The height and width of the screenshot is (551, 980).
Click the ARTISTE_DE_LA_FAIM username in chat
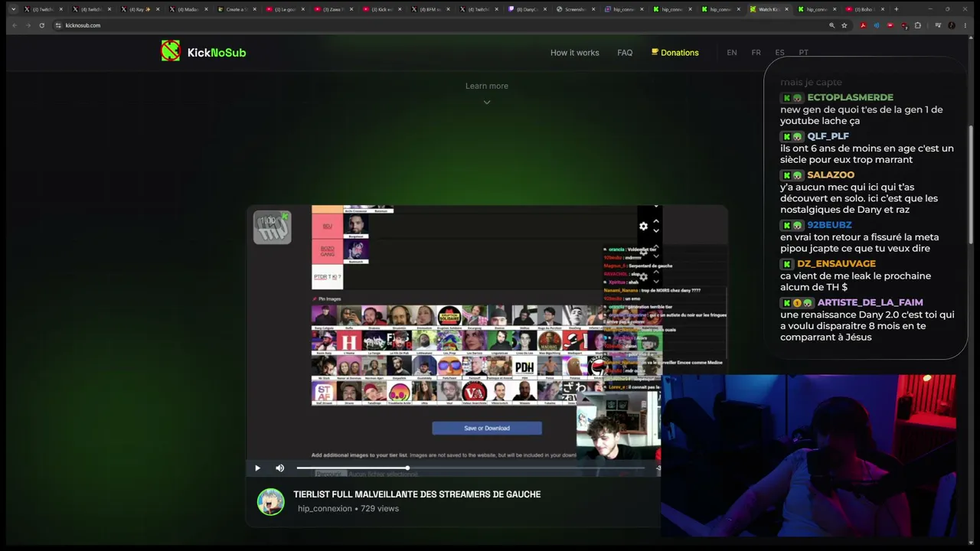coord(869,303)
